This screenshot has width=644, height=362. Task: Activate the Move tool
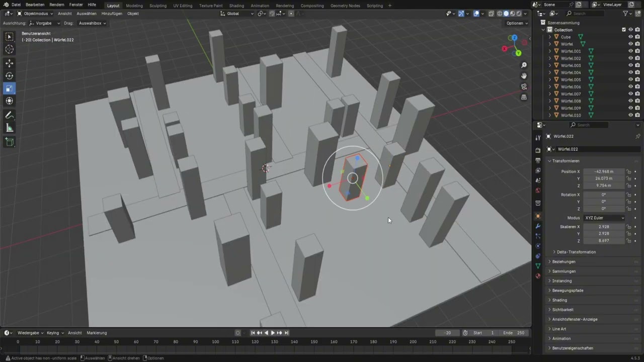click(x=9, y=63)
